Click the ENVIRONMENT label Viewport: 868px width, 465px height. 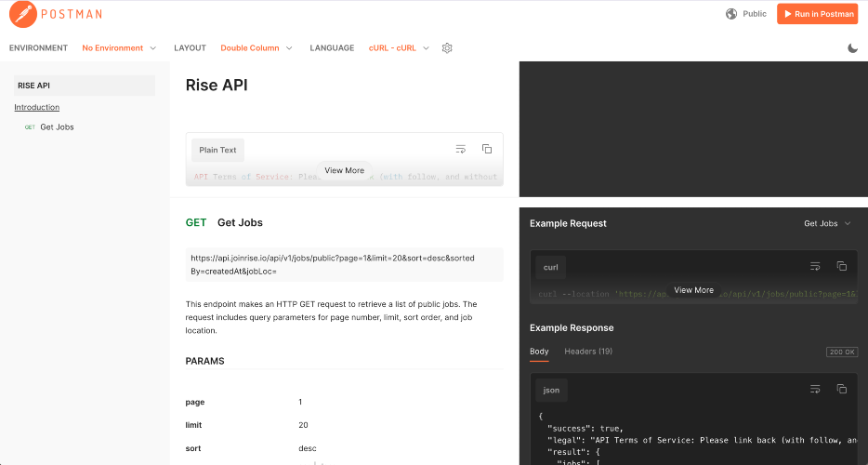click(x=38, y=48)
